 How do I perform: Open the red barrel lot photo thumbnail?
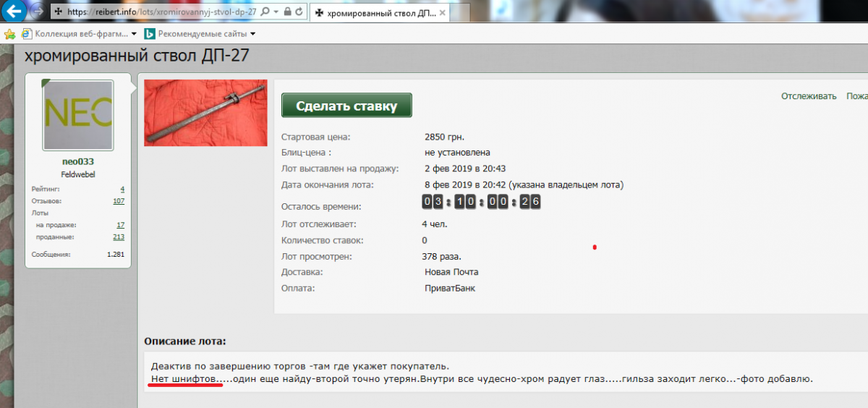pyautogui.click(x=205, y=113)
